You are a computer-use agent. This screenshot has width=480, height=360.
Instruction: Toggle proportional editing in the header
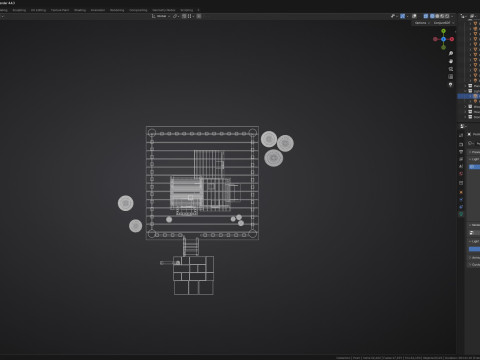199,16
